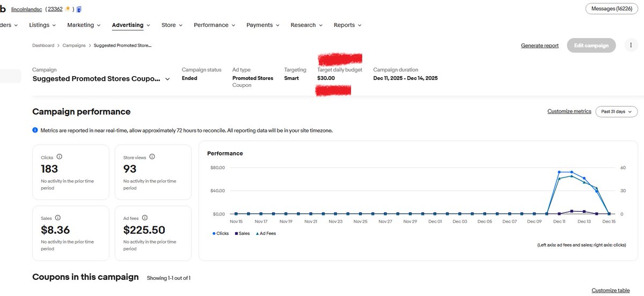Toggle the Sales legend series

pyautogui.click(x=242, y=233)
